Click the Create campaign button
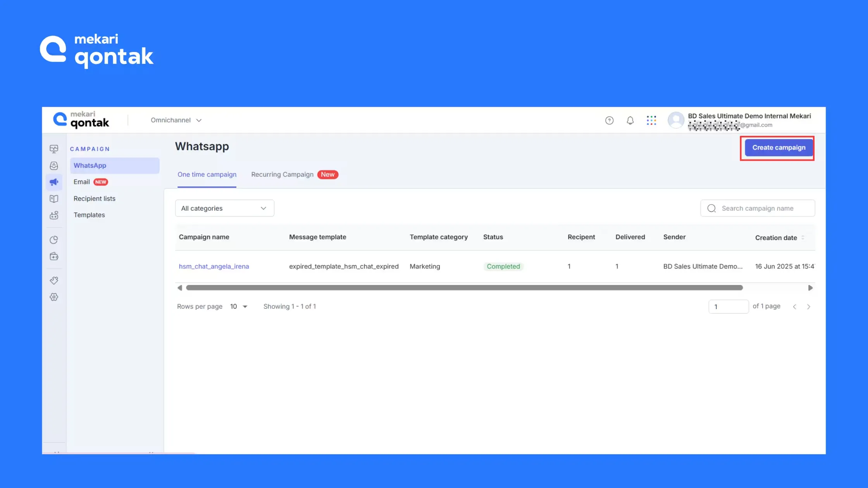The width and height of the screenshot is (868, 488). (778, 148)
